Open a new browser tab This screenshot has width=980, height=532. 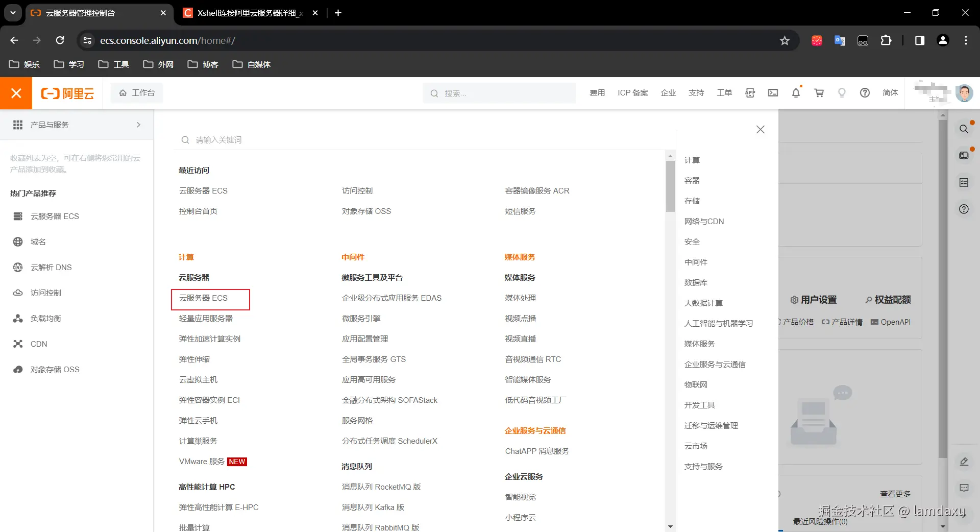point(338,13)
